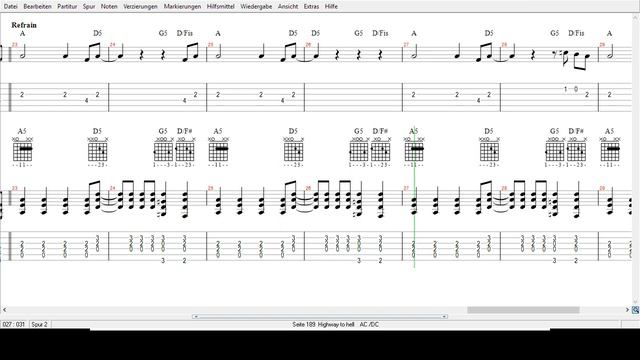The height and width of the screenshot is (360, 640).
Task: Click the thin blue slider track above status bar
Action: coord(320,316)
